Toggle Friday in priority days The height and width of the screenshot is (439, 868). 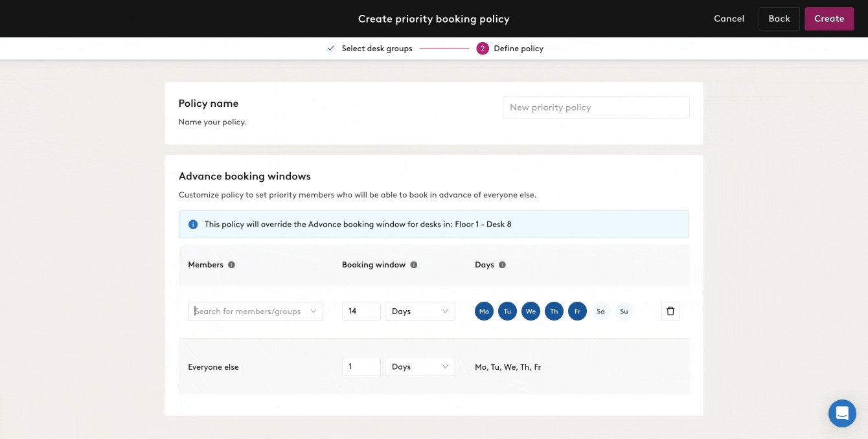tap(577, 311)
